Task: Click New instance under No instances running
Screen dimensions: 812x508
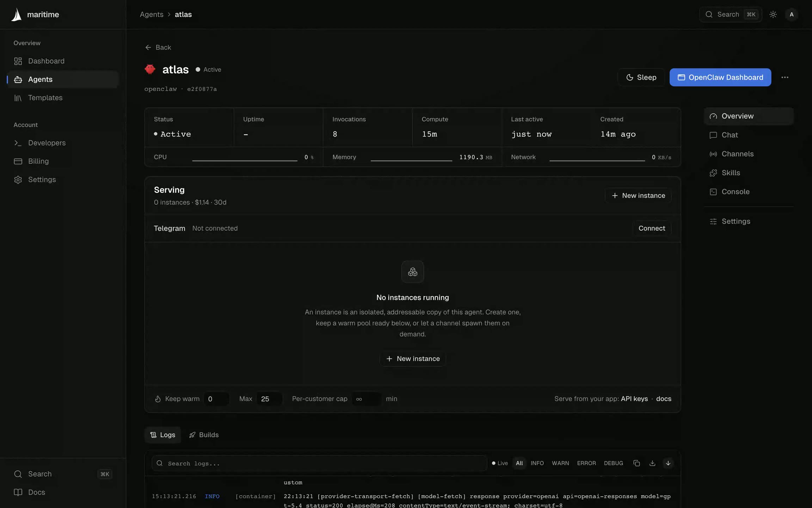Action: click(x=413, y=359)
